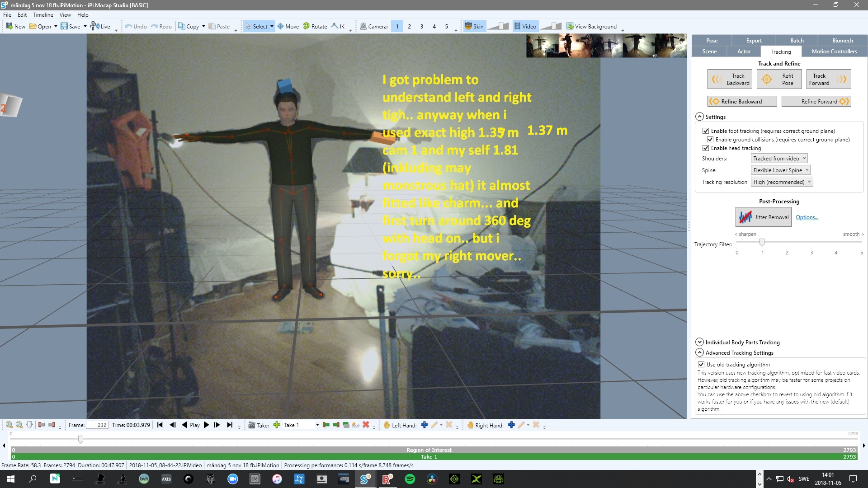868x488 pixels.
Task: Switch to Camera 1 view
Action: (x=397, y=26)
